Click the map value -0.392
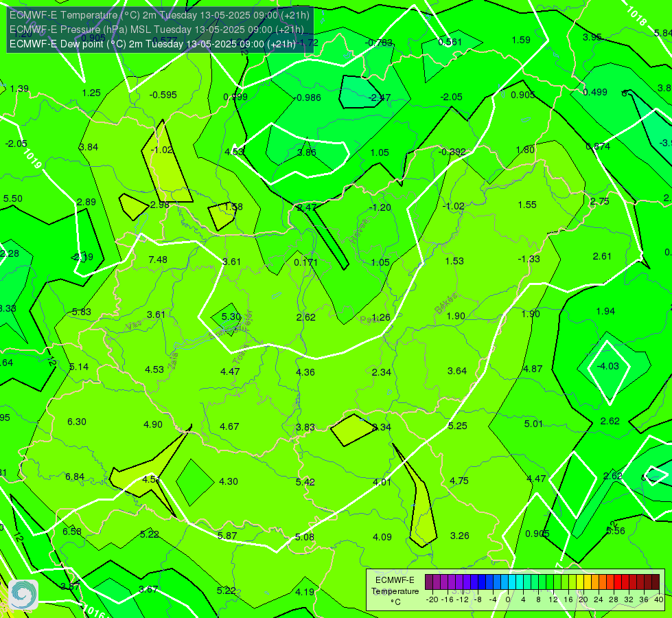The image size is (672, 618). coord(452,152)
